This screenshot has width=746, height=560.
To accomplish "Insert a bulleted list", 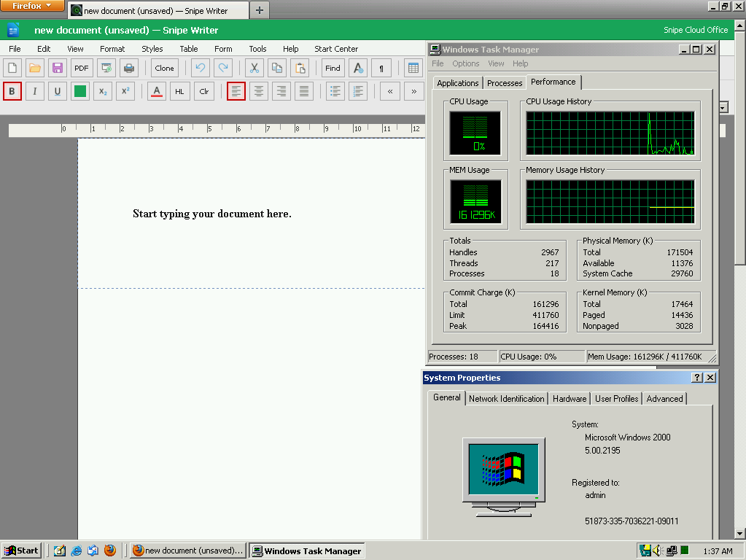I will (x=335, y=91).
